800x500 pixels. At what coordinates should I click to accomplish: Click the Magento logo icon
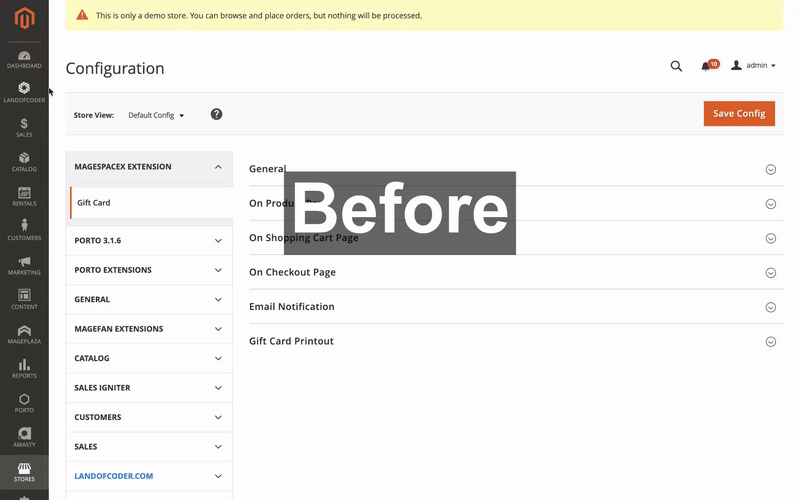[24, 19]
